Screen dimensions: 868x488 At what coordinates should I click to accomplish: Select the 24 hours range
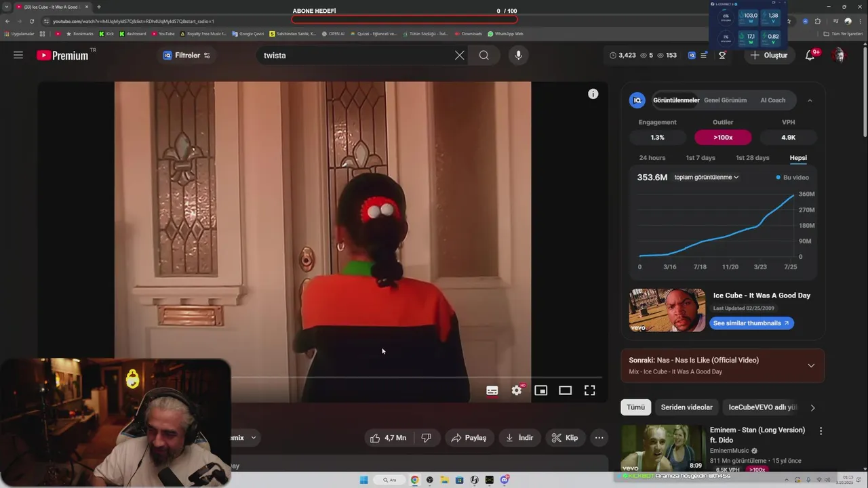pos(652,158)
